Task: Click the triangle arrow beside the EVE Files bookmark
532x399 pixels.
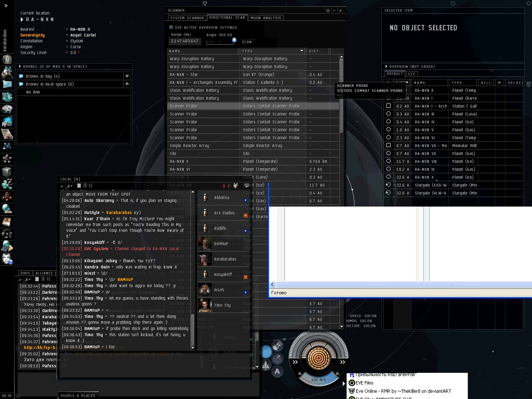Action: tap(344, 383)
